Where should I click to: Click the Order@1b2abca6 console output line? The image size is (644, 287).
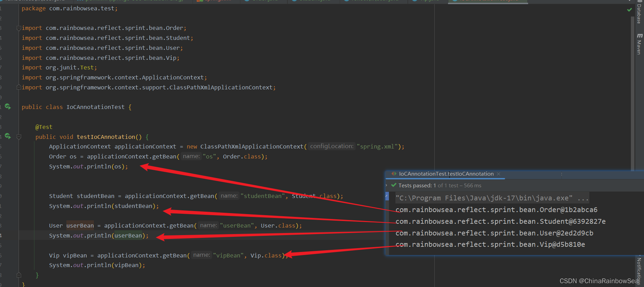496,210
